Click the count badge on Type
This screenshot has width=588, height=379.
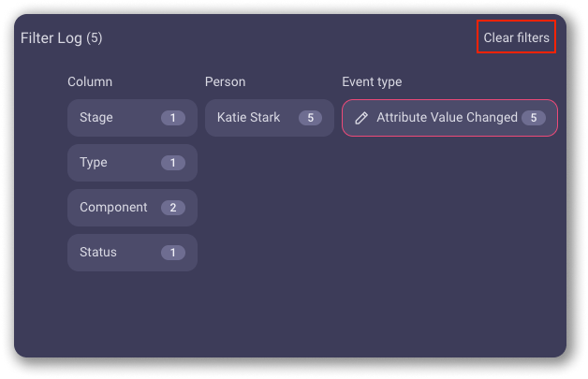[x=173, y=163]
